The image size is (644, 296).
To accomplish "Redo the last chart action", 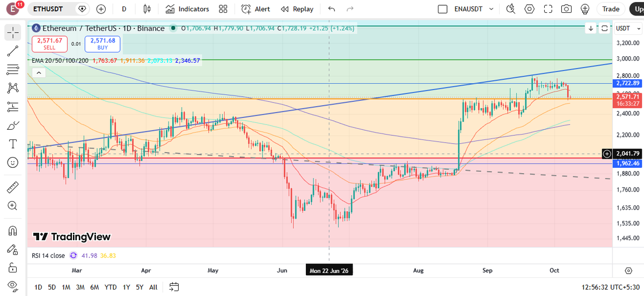I will tap(350, 9).
